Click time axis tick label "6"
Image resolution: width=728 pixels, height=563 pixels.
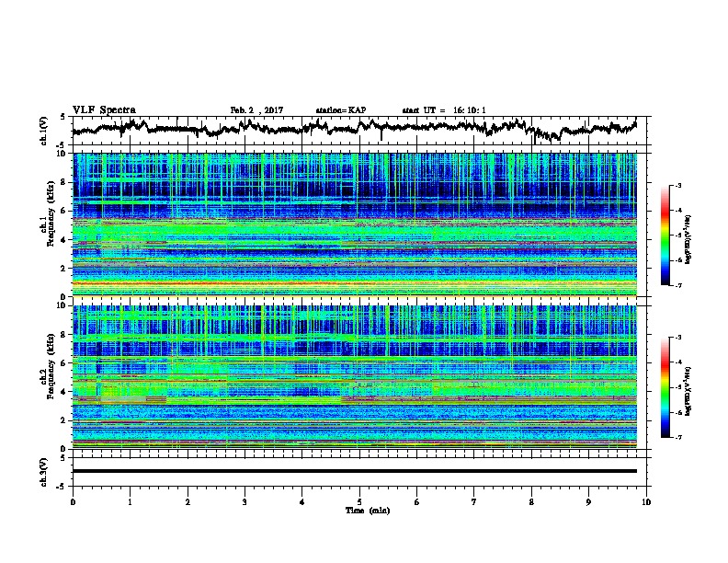(417, 502)
